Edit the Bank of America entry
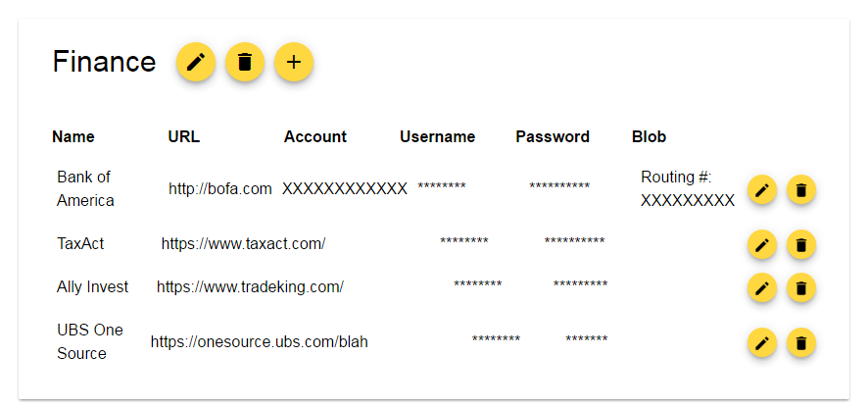This screenshot has height=409, width=868. (762, 190)
